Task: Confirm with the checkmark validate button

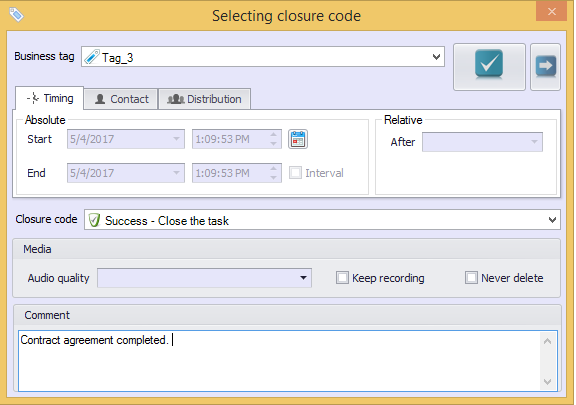Action: (x=489, y=67)
